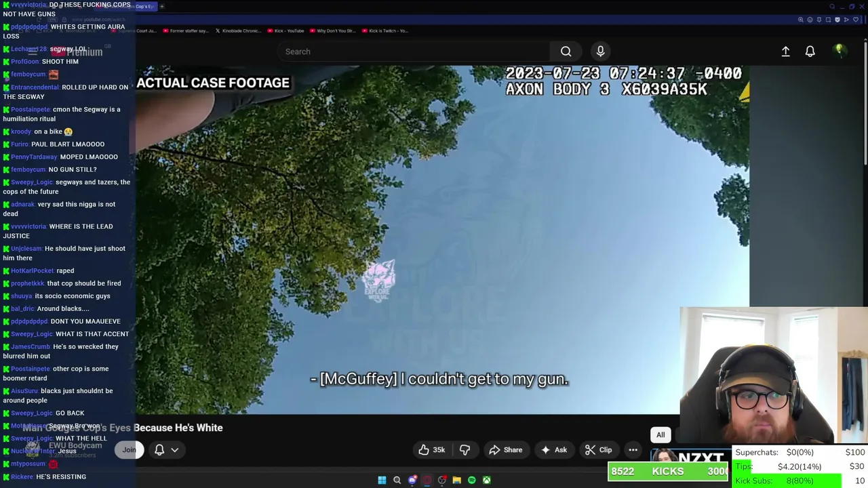This screenshot has width=868, height=488.
Task: Bookmark page with the heart icon
Action: (x=856, y=20)
